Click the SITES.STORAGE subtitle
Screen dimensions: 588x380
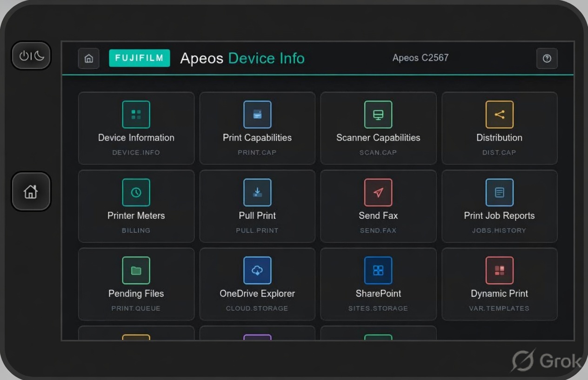point(378,308)
